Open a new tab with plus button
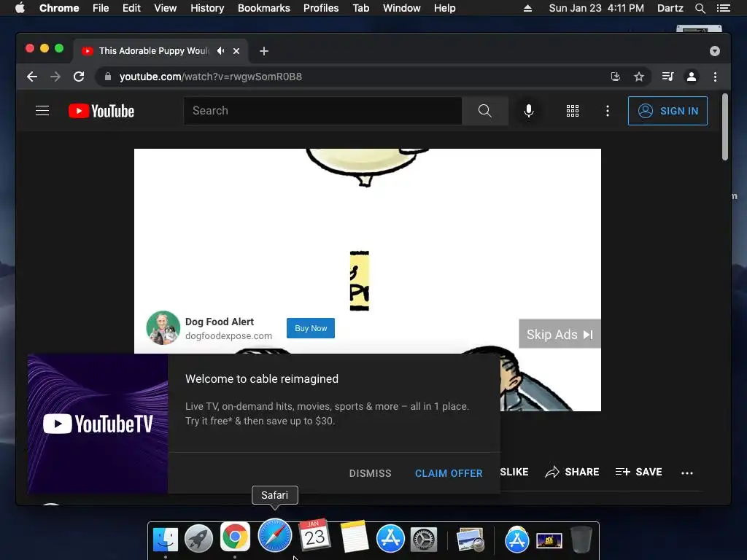Screen dimensions: 747x560 [264, 51]
